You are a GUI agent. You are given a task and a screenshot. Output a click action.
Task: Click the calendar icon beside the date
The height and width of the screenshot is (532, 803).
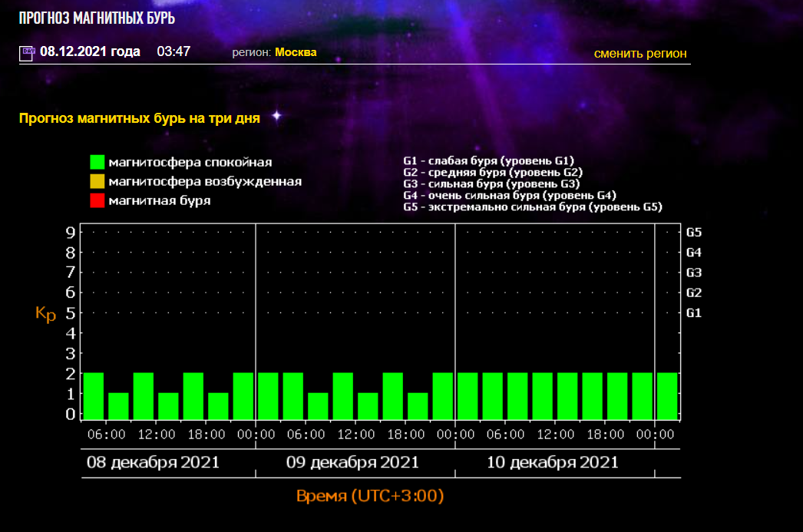click(x=27, y=53)
